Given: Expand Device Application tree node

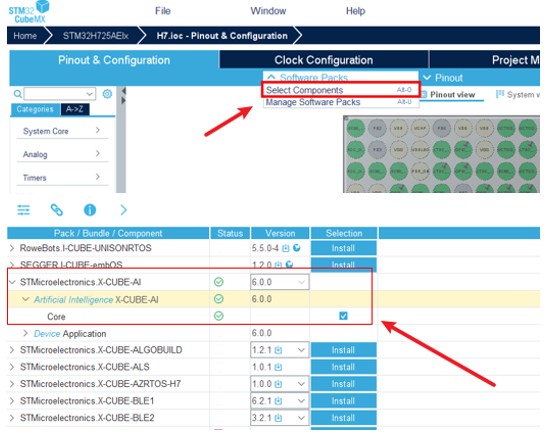Looking at the screenshot, I should 25,333.
